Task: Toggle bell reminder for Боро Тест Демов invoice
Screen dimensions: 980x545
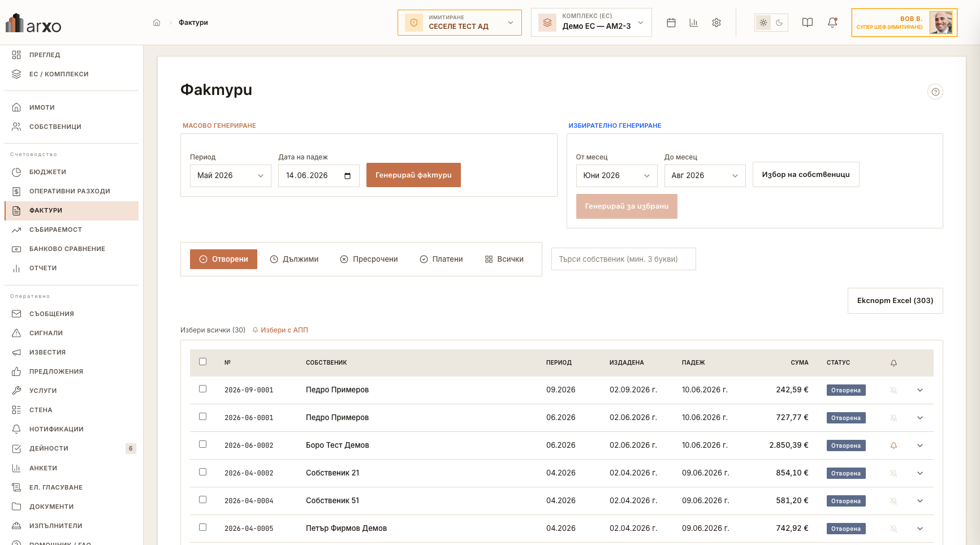Action: (x=893, y=445)
